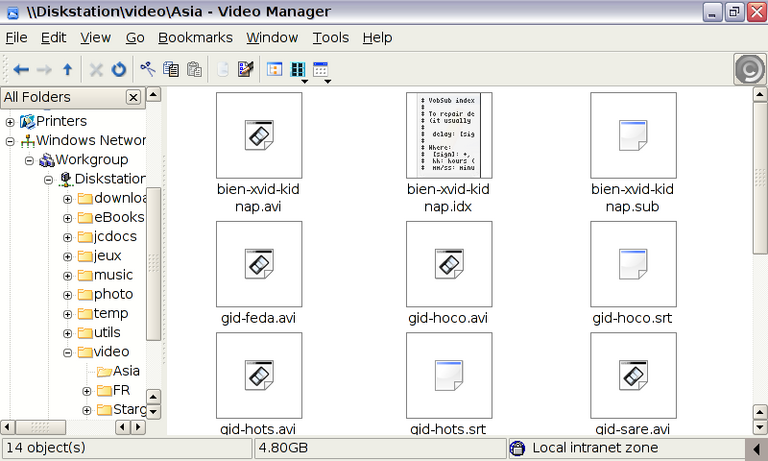Open the Help menu
Screen dimensions: 768x461
[377, 38]
